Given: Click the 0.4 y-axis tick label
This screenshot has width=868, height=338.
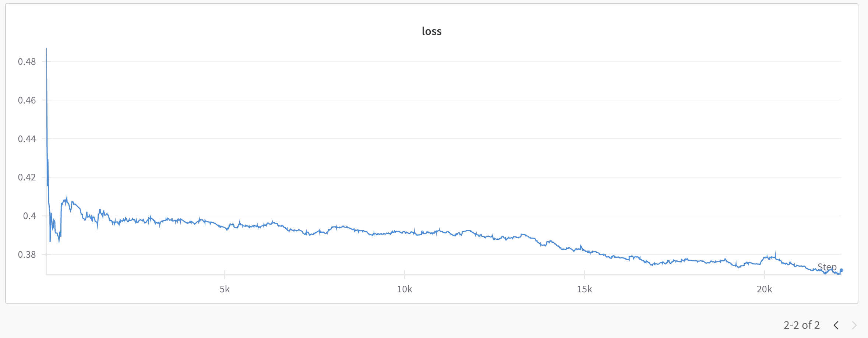Looking at the screenshot, I should (29, 216).
